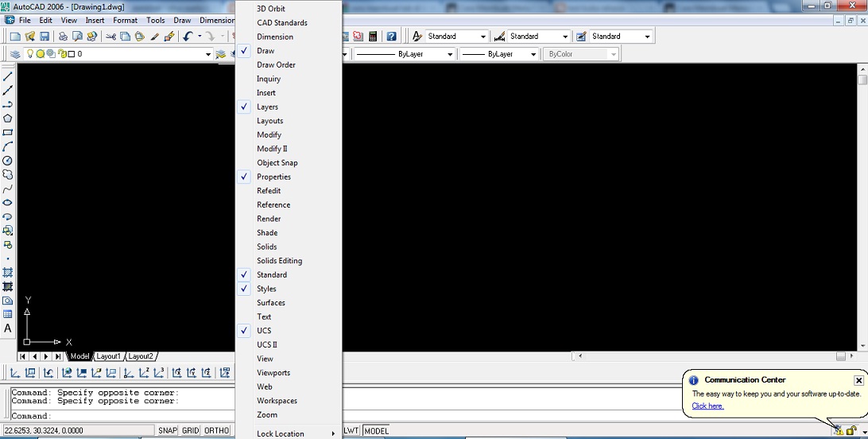Click the New drawing icon
Screen dimensions: 868x439
16,37
